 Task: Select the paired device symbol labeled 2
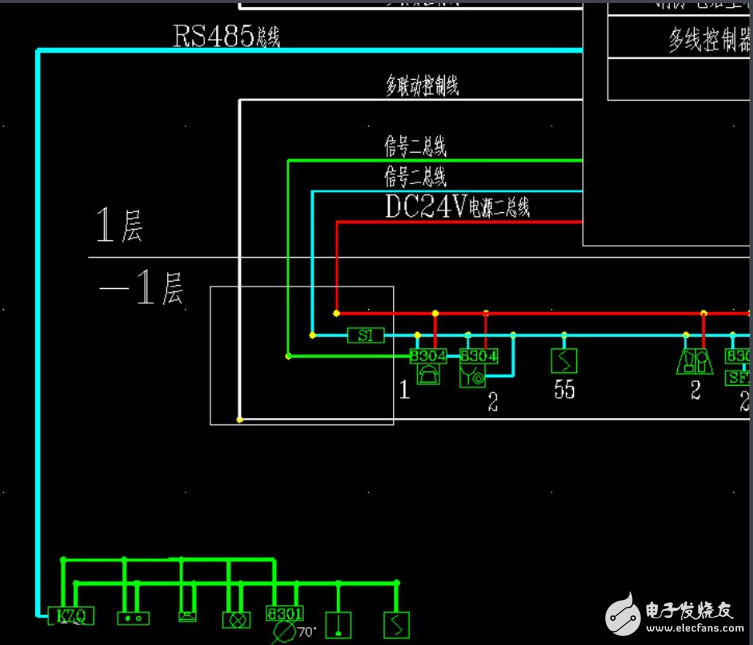coord(695,361)
